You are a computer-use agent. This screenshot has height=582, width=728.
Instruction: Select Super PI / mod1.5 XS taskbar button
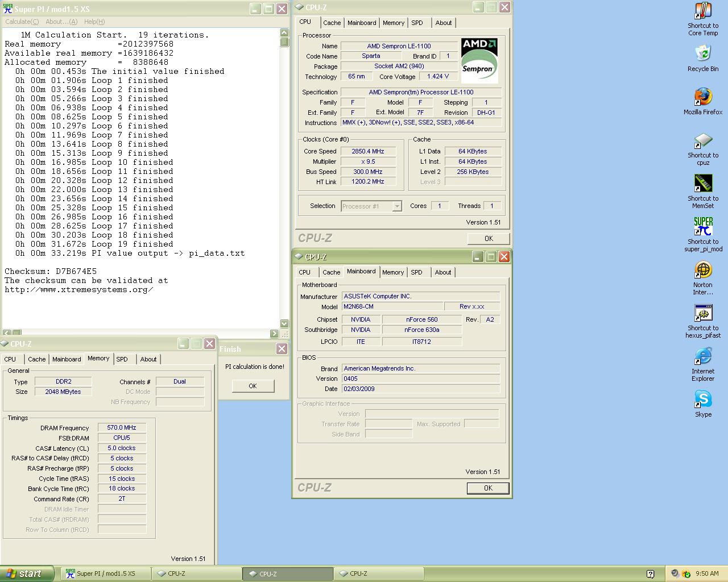point(106,573)
